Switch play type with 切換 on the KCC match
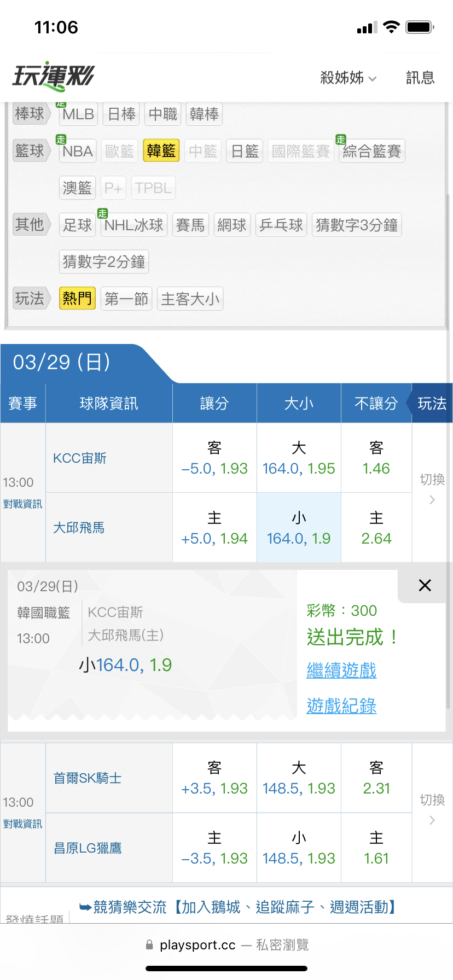 (432, 489)
